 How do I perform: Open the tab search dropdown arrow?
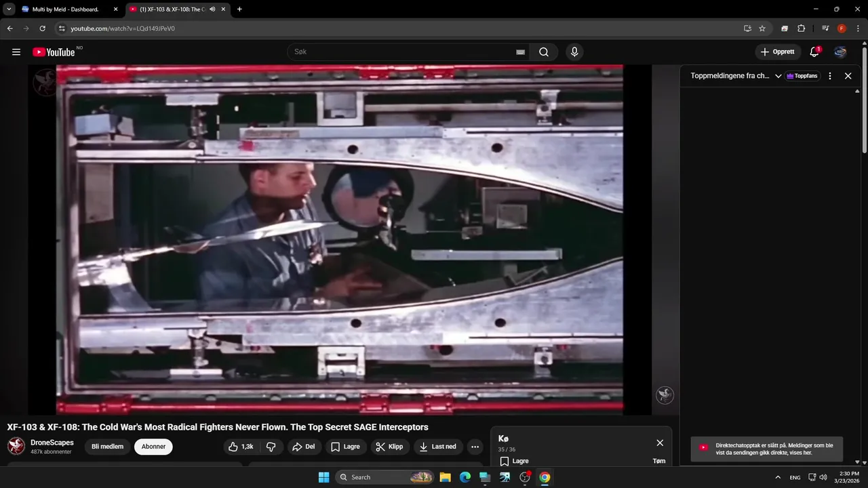[x=9, y=9]
